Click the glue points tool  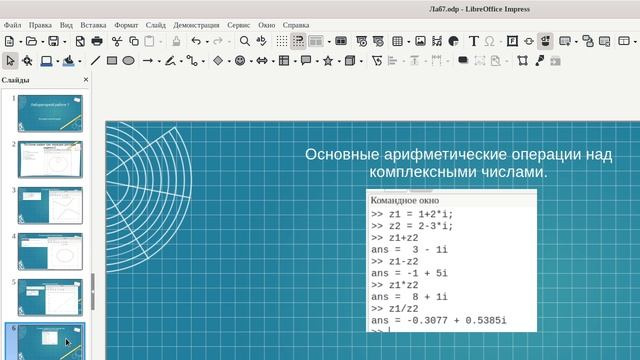[539, 61]
